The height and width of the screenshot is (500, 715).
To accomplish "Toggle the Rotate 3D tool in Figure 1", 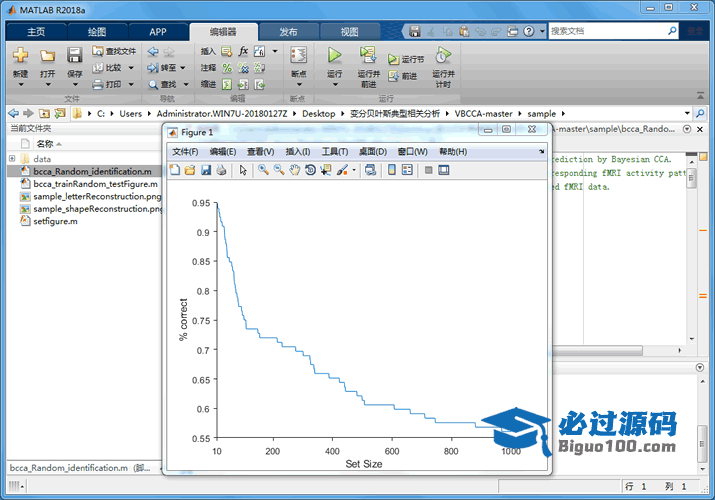I will pos(310,170).
